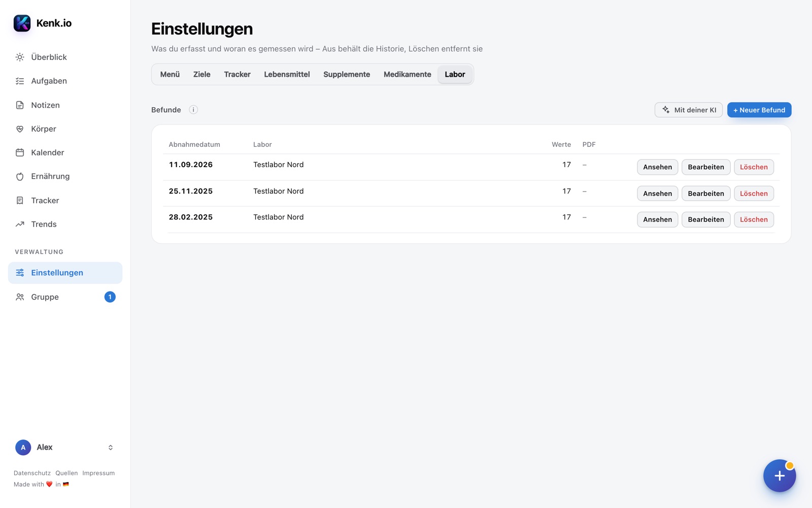Edit the 11.09.2026 result with Bearbeiten
812x508 pixels.
(x=706, y=167)
